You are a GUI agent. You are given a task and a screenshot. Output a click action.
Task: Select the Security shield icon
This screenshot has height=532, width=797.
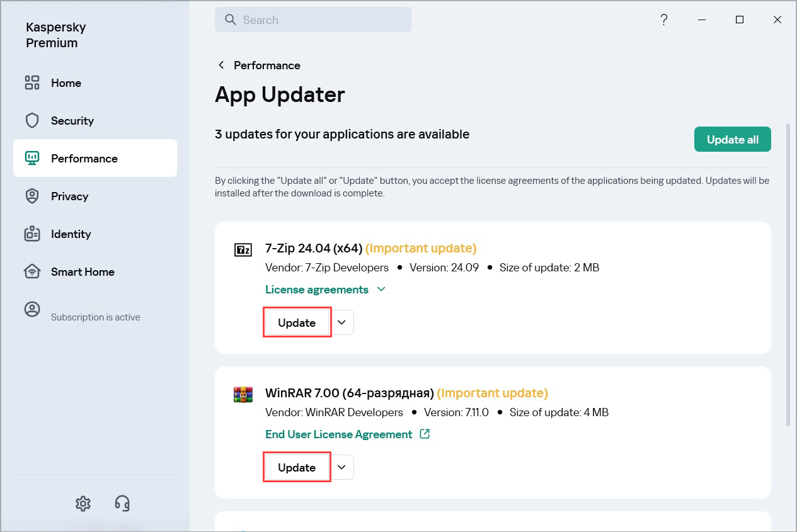tap(32, 120)
